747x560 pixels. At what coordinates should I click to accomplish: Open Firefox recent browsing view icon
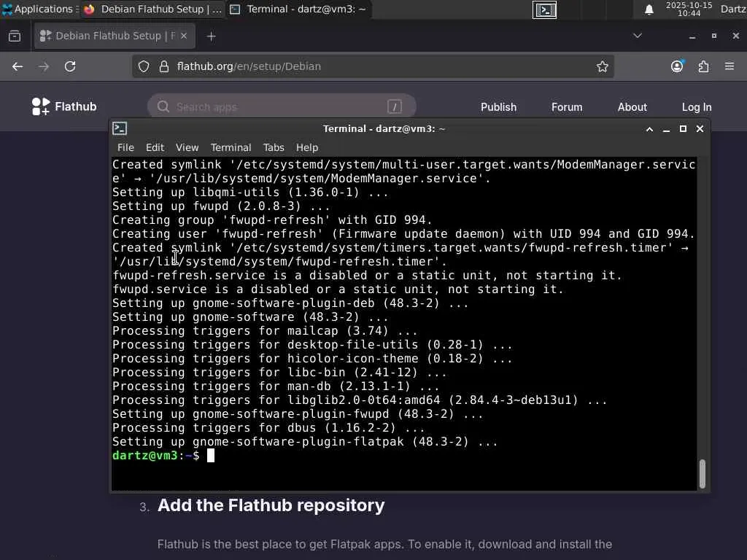tap(15, 36)
